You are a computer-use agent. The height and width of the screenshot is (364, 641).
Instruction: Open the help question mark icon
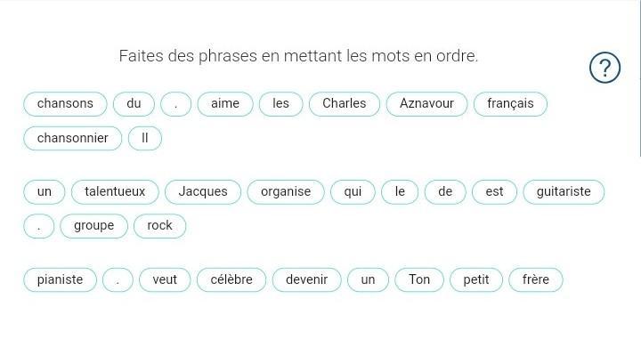pyautogui.click(x=604, y=68)
